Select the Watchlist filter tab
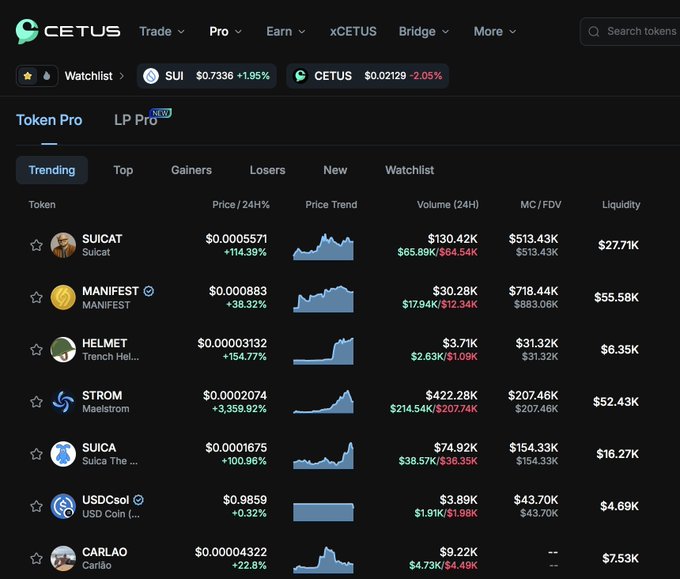Screen dimensions: 680x579 click(409, 170)
